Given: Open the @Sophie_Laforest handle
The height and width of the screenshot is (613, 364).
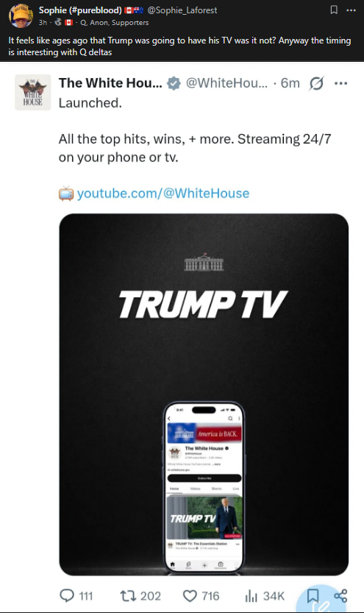Looking at the screenshot, I should [x=182, y=10].
